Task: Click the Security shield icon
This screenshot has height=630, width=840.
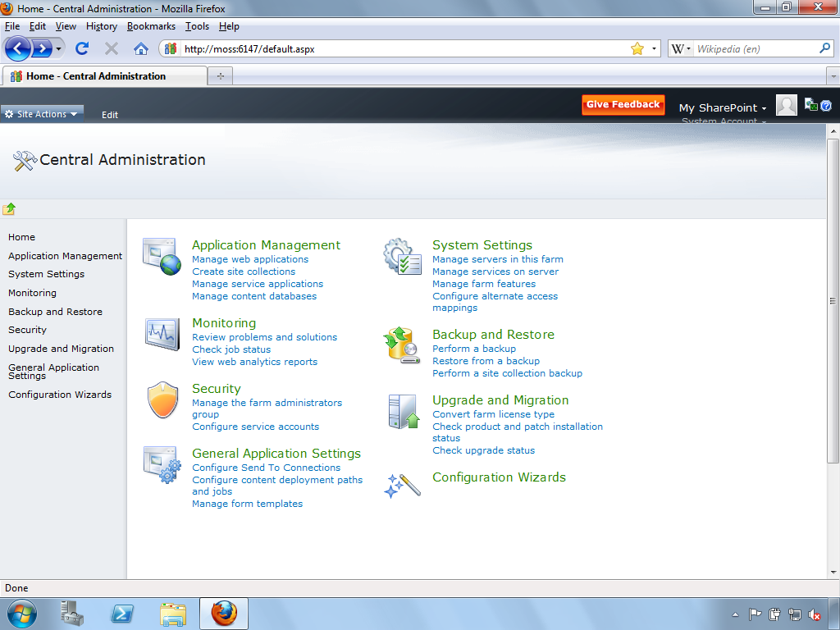Action: point(161,400)
